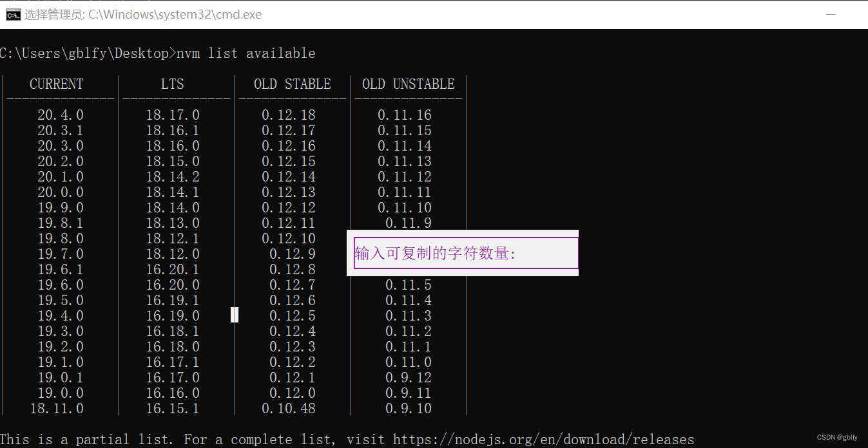Click the cmd.exe window title text
This screenshot has width=868, height=448.
[143, 15]
